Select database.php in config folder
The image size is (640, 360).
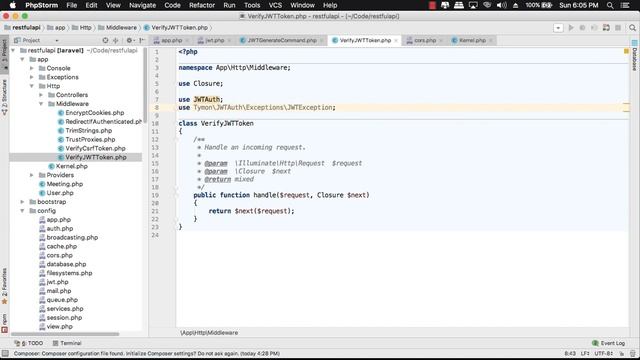click(x=66, y=264)
